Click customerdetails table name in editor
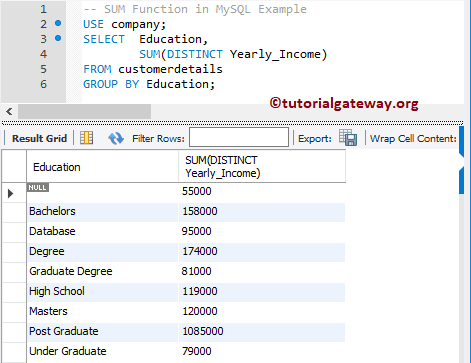Viewport: 471px width, 363px height. [x=170, y=69]
